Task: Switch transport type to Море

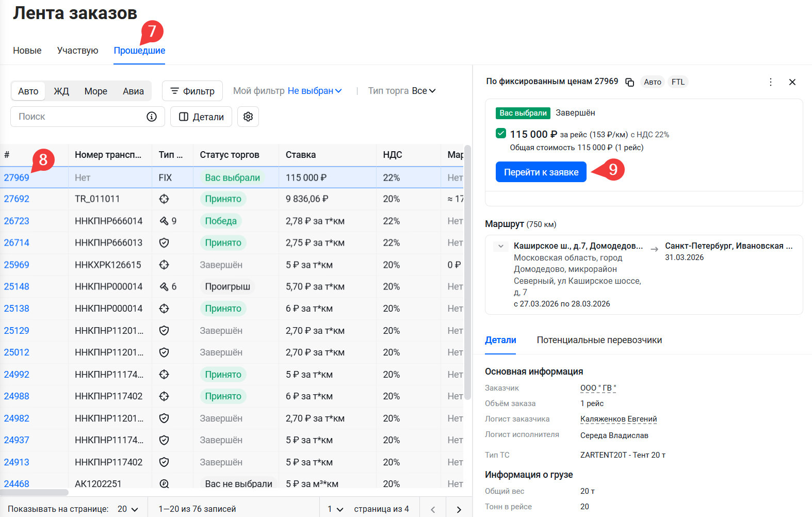Action: 95,91
